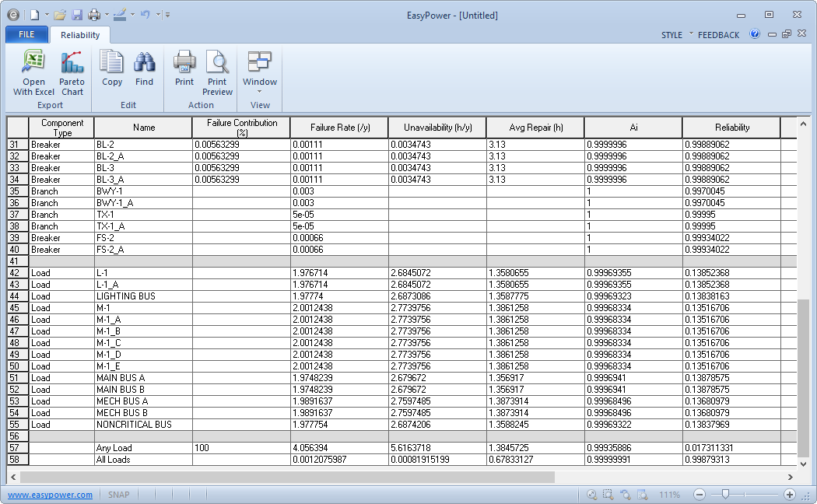
Task: Click the open folder icon in quick access
Action: 60,15
